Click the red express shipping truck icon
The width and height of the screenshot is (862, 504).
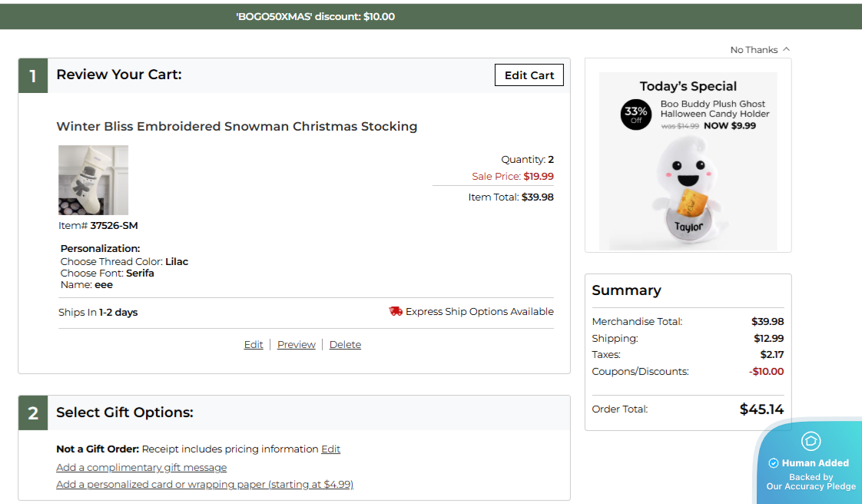click(x=394, y=311)
